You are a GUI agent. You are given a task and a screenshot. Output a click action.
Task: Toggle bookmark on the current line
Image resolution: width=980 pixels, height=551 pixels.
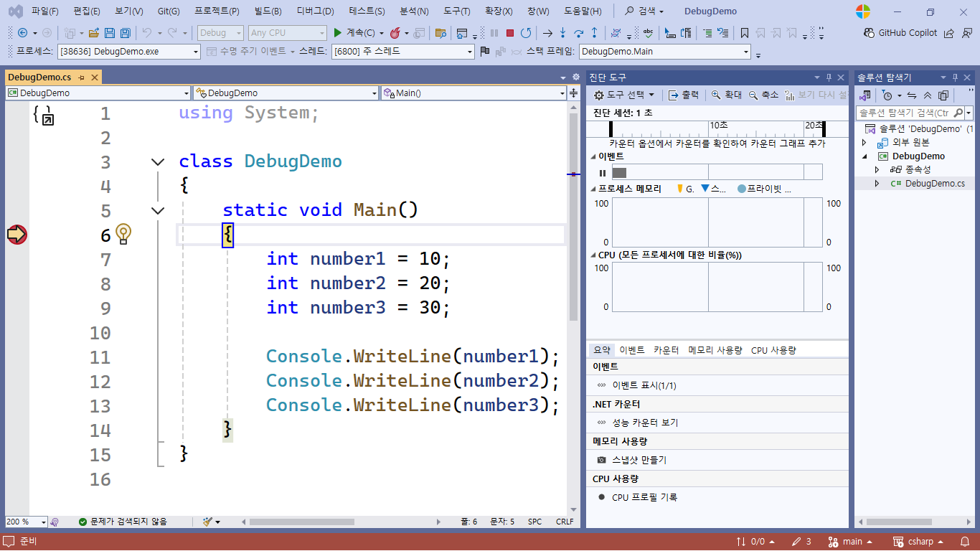coord(744,33)
